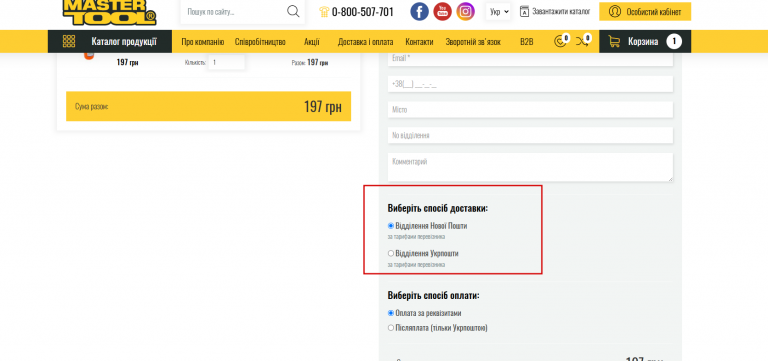
Task: Go to Про компанію page
Action: (203, 42)
